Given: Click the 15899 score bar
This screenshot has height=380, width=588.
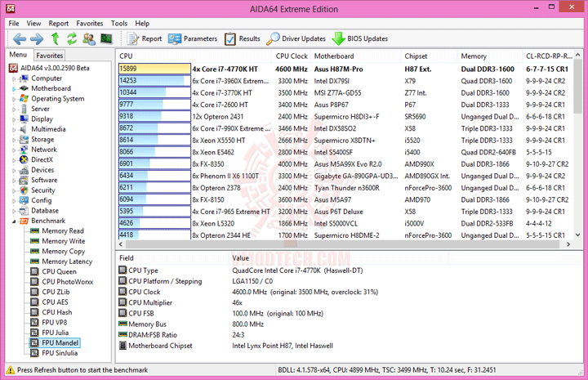Looking at the screenshot, I should 154,69.
